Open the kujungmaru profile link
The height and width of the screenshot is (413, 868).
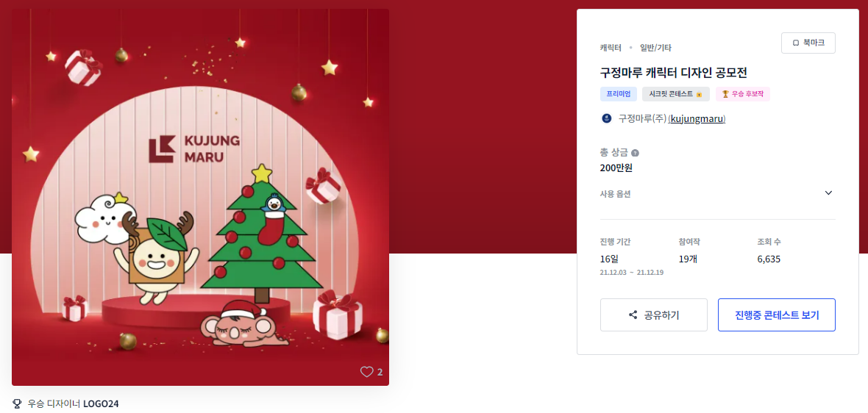[697, 118]
